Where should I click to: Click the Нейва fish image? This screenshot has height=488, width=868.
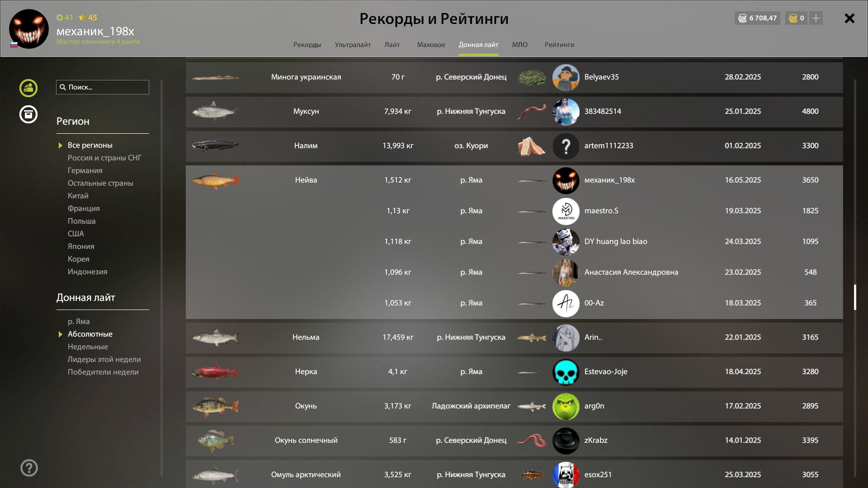216,180
